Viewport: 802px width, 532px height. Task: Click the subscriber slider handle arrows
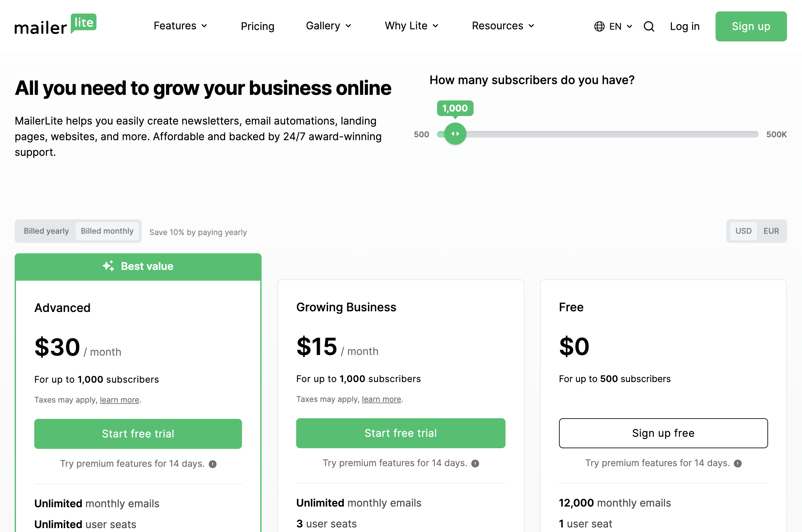pyautogui.click(x=455, y=134)
